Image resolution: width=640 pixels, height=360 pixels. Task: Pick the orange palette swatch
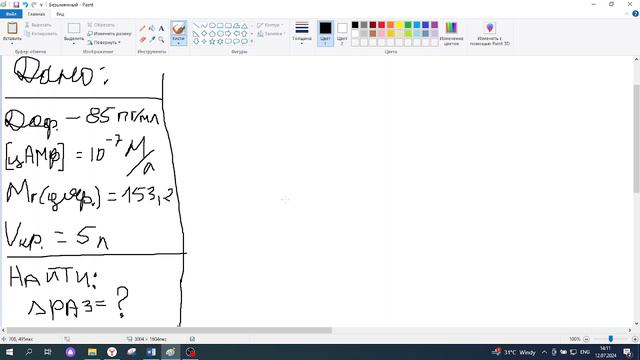click(x=390, y=25)
